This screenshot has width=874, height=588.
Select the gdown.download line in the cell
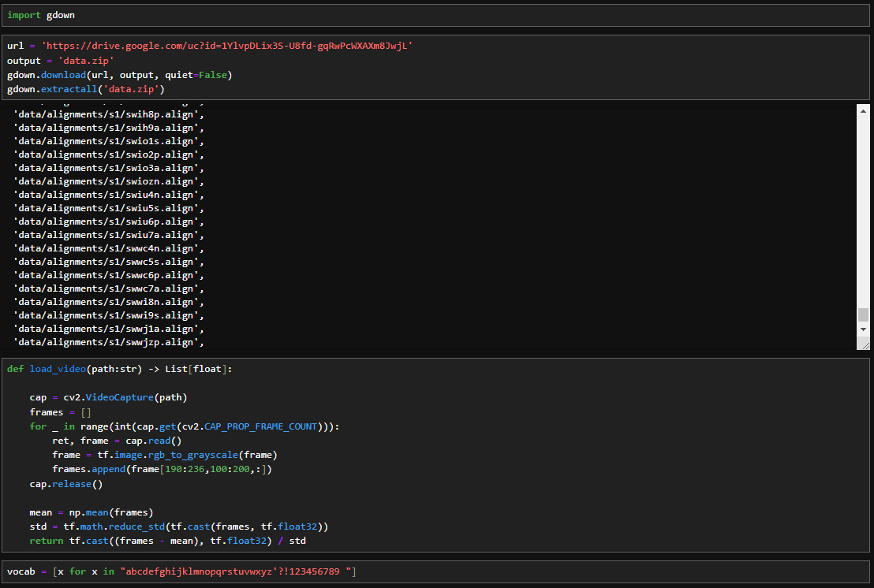coord(120,75)
